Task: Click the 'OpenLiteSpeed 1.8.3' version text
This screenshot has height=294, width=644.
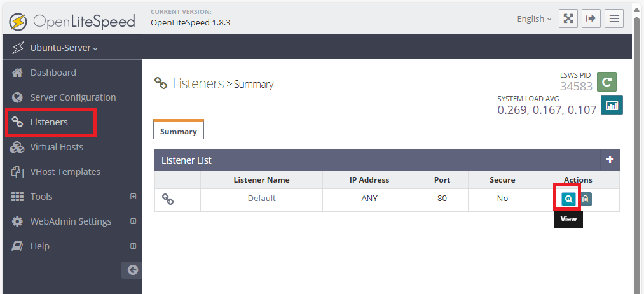Action: (191, 23)
